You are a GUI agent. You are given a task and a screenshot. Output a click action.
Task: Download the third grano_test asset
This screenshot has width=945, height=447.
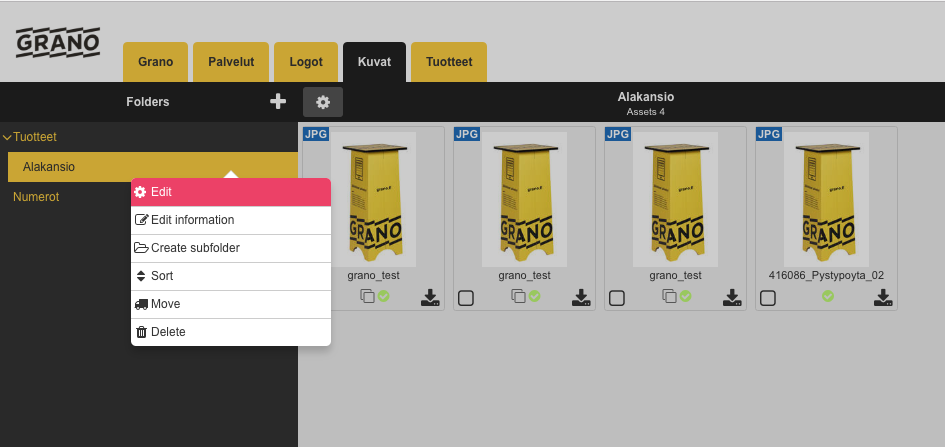coord(732,298)
